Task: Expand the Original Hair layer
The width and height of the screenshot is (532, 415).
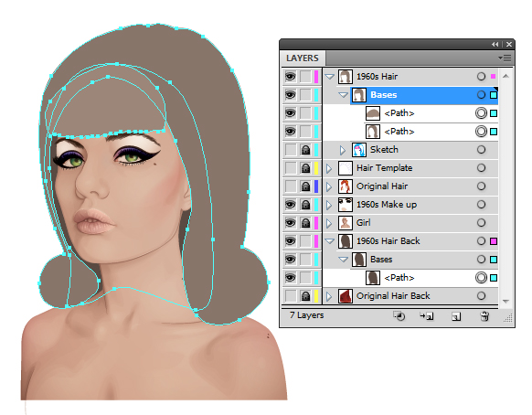Action: click(329, 186)
